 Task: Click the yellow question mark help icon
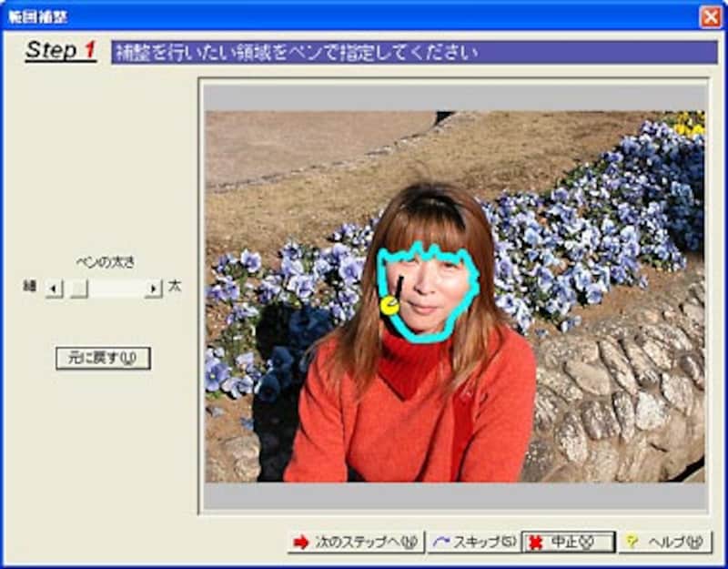click(x=632, y=543)
